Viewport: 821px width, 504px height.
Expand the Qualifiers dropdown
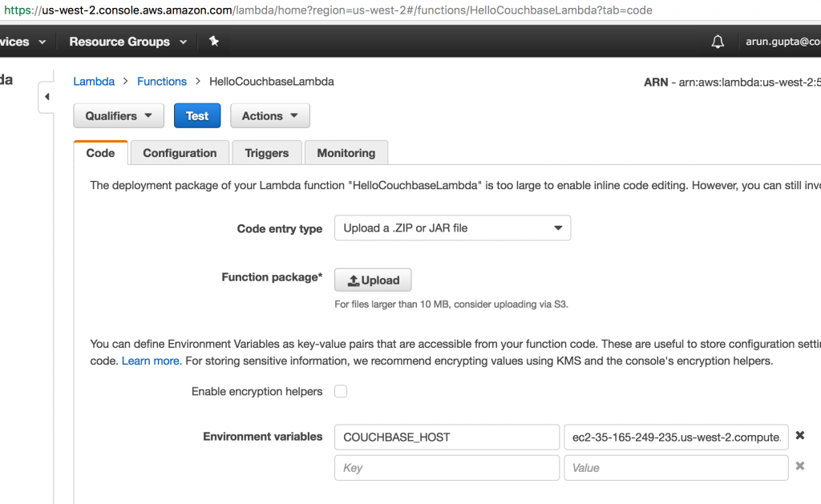119,116
